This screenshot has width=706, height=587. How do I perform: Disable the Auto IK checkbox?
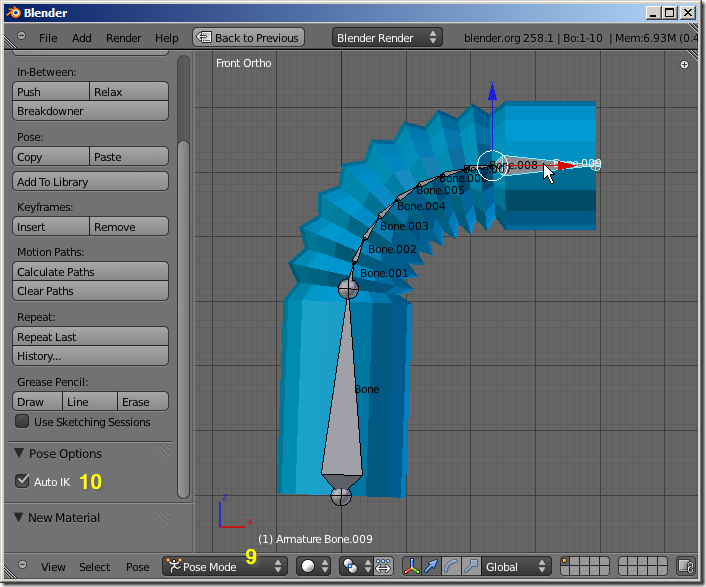pyautogui.click(x=23, y=482)
